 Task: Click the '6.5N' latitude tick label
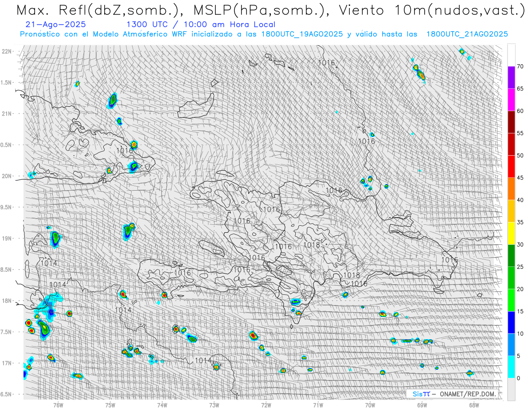tap(7, 394)
